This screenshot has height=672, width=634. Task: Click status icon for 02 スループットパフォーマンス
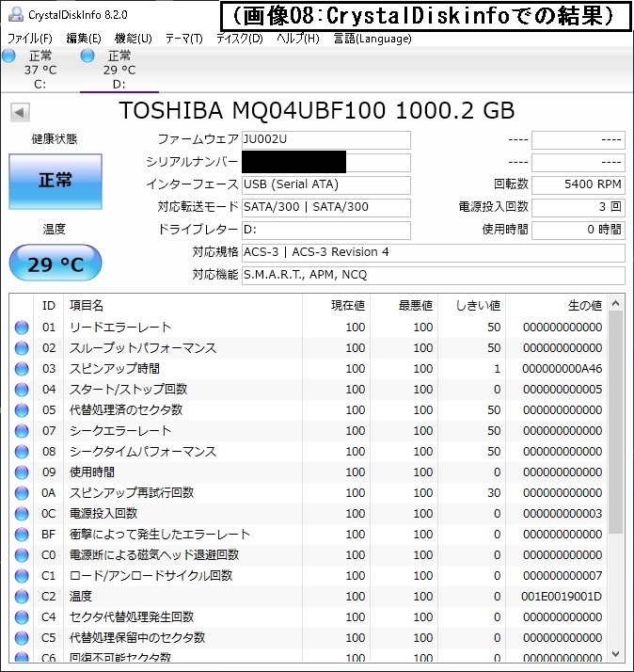tap(22, 348)
